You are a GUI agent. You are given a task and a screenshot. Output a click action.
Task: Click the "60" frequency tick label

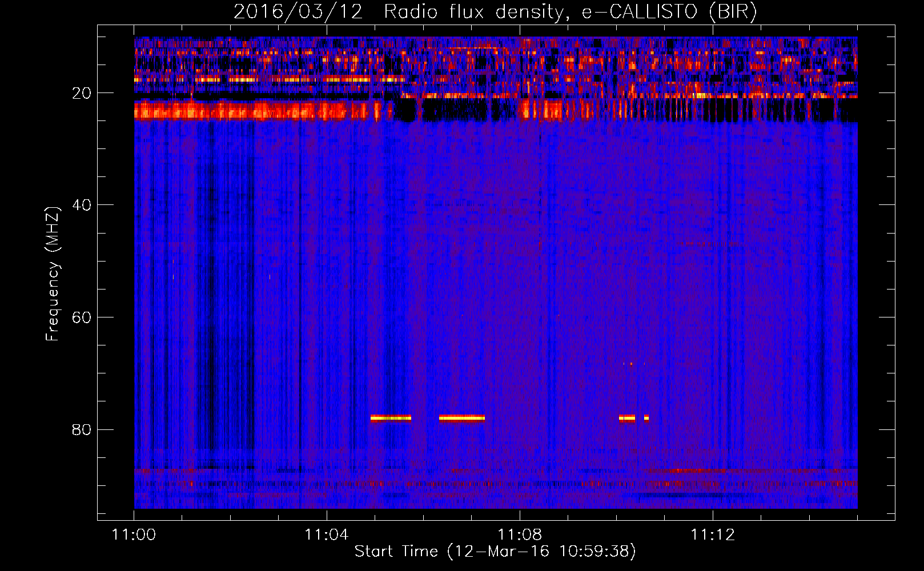tap(82, 317)
